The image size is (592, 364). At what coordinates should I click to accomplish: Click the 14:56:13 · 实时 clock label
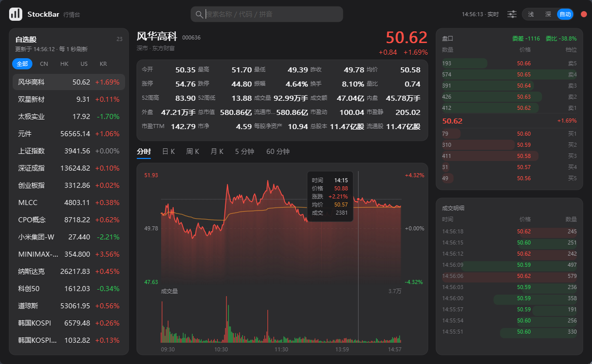click(x=480, y=14)
